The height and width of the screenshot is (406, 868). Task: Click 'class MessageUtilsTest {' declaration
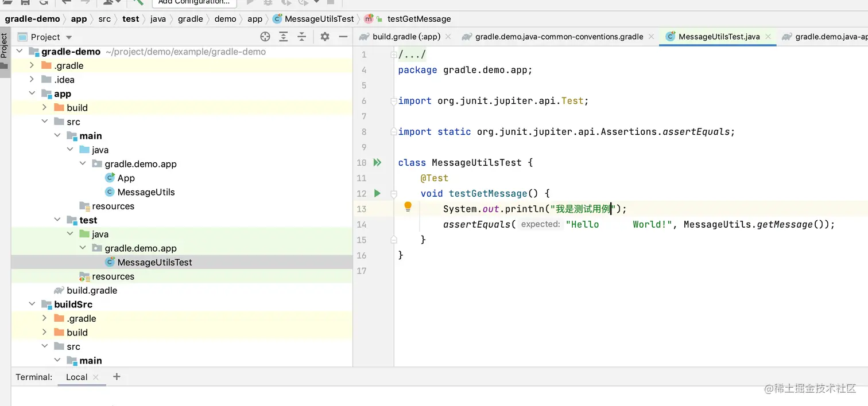(466, 162)
